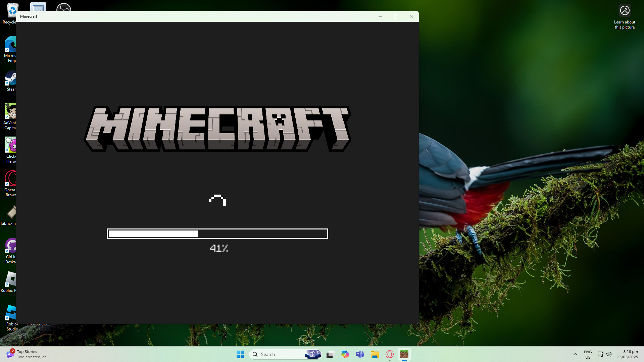
Task: Open Copilot from the taskbar
Action: tap(345, 354)
